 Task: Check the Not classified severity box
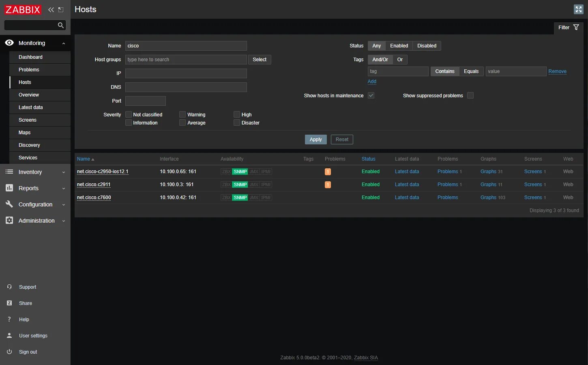129,114
